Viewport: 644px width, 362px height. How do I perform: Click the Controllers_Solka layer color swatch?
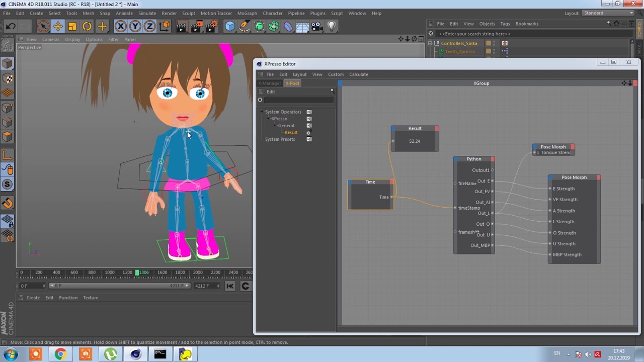(488, 43)
